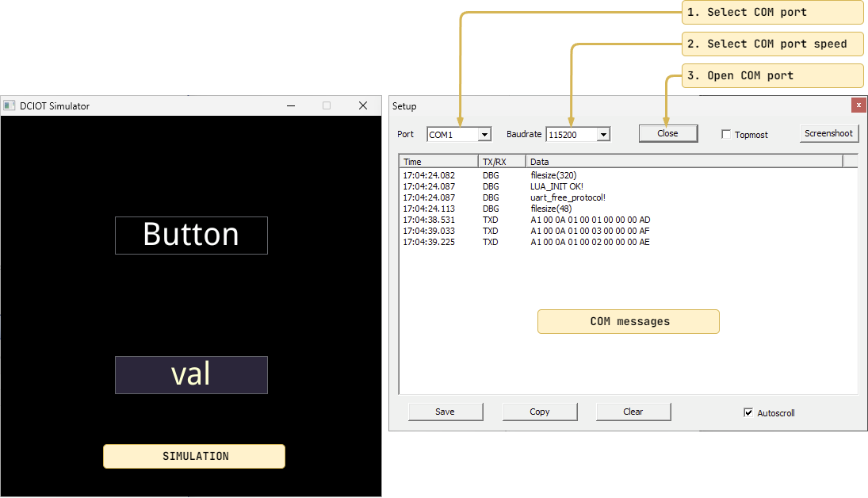868x498 pixels.
Task: Click the DCIOT Simulator title bar icon
Action: click(x=10, y=105)
